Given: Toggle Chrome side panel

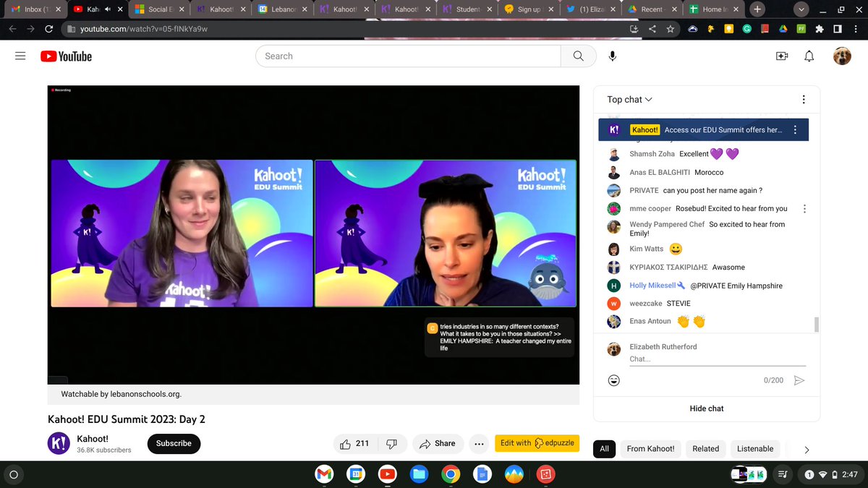Looking at the screenshot, I should [x=837, y=29].
